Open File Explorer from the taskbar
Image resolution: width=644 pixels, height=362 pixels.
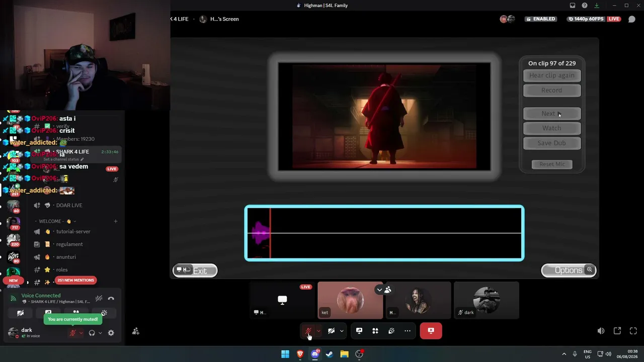tap(345, 354)
